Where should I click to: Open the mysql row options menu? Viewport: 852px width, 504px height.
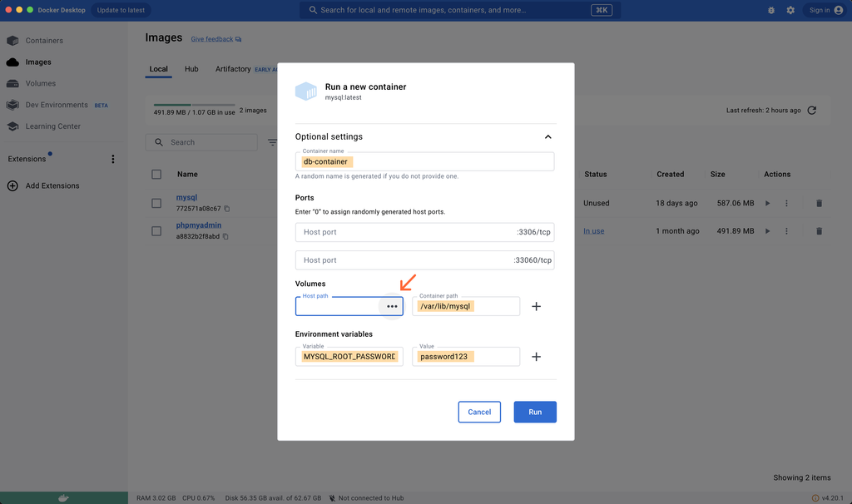786,203
